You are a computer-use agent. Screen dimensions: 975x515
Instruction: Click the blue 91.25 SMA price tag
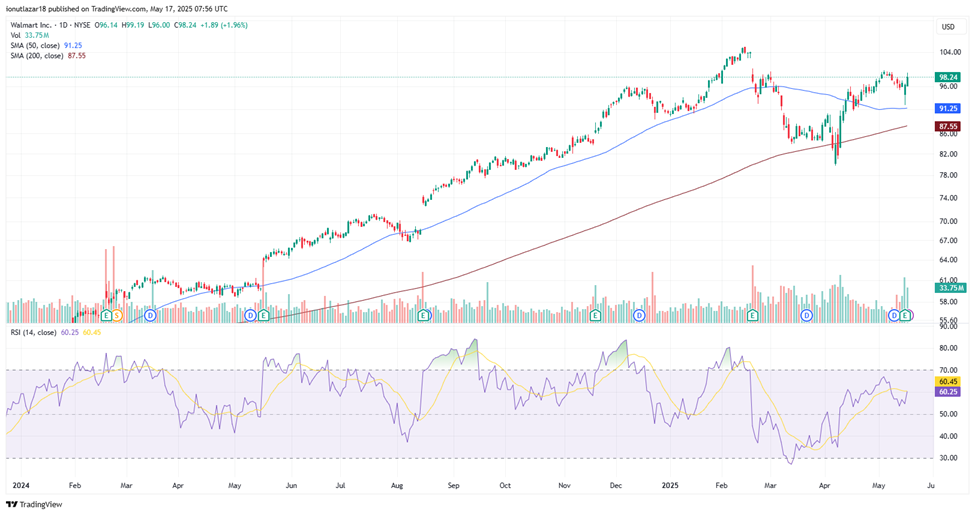click(948, 108)
